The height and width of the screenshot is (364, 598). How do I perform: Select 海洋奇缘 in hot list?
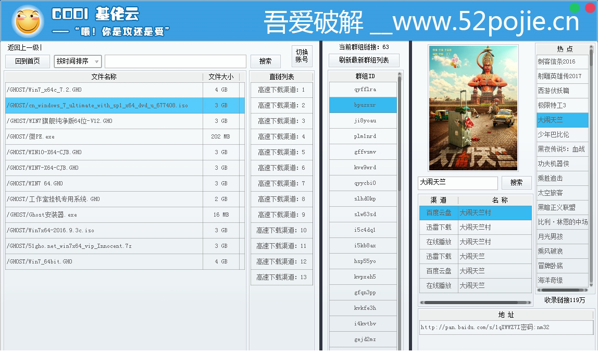[x=562, y=281]
